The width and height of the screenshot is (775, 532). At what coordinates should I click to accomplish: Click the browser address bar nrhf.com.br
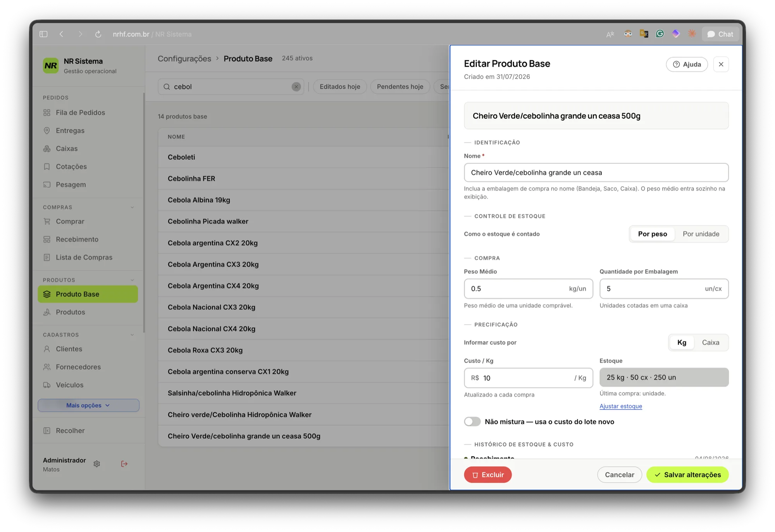[x=152, y=34]
